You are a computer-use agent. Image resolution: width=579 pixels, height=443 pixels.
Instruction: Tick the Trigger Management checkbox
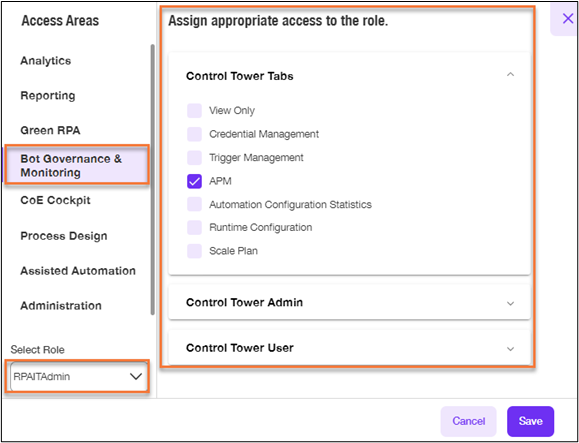(x=194, y=158)
